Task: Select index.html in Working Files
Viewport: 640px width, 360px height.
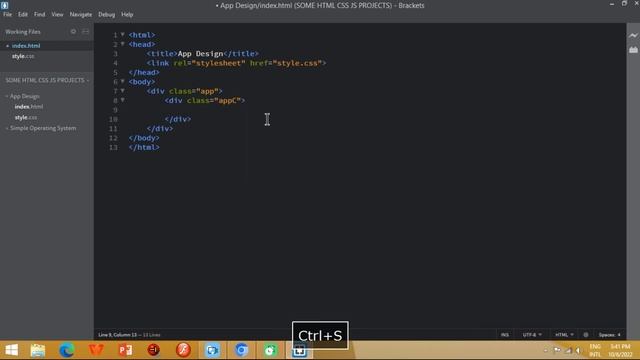Action: [47, 46]
